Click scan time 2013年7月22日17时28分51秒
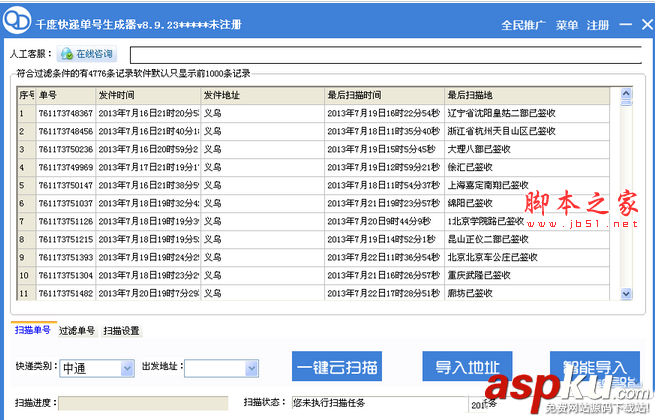The width and height of the screenshot is (655, 420). point(383,293)
